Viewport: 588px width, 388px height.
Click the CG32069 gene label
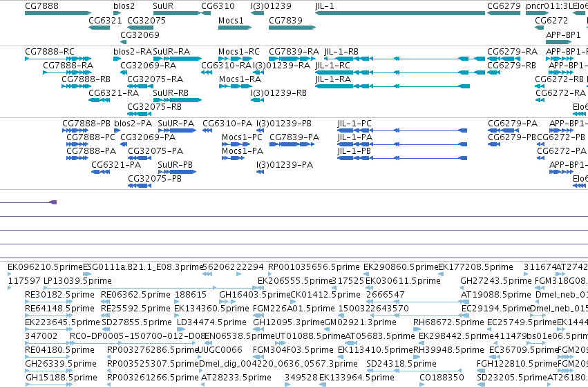tap(140, 35)
